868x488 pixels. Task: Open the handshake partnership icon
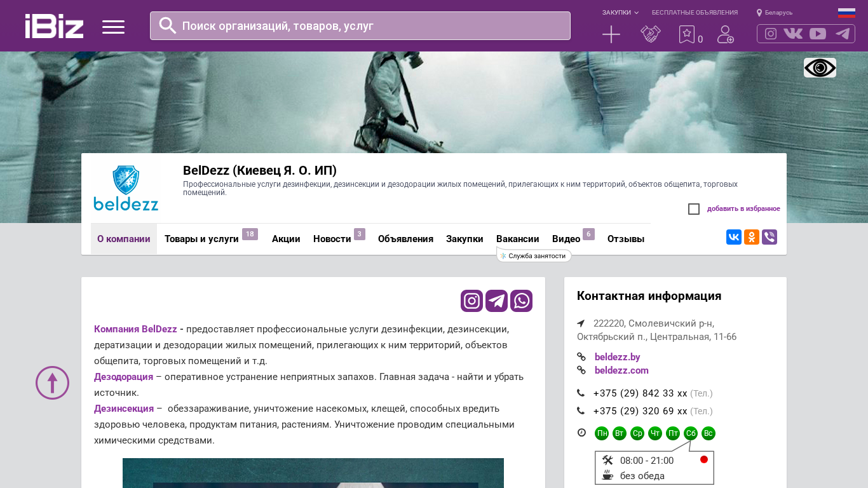(x=650, y=34)
